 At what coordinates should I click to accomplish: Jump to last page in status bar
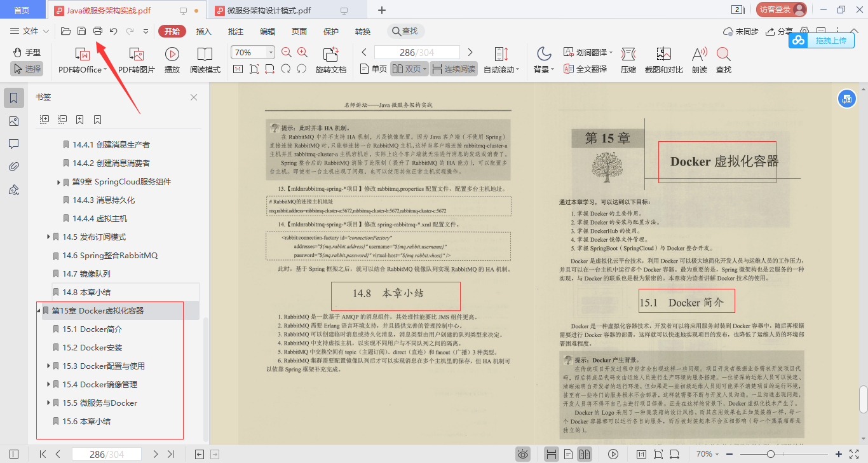pyautogui.click(x=170, y=454)
